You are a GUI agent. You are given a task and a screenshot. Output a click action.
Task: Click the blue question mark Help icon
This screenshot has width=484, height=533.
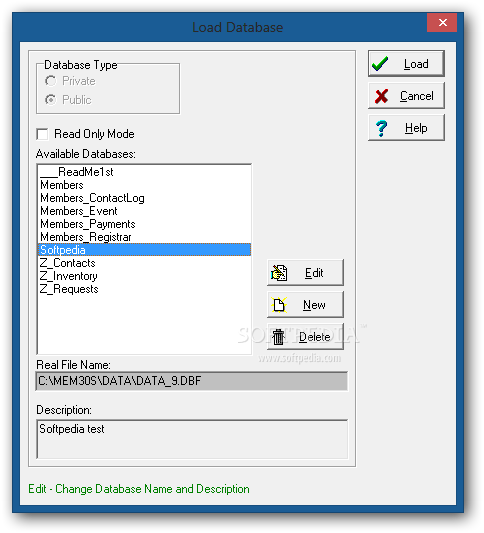(x=381, y=128)
